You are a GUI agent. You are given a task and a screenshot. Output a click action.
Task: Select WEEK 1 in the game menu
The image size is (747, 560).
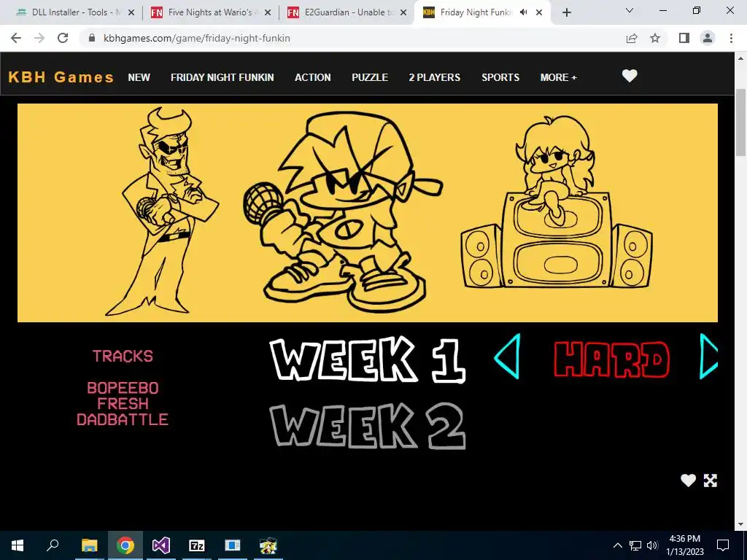click(367, 359)
